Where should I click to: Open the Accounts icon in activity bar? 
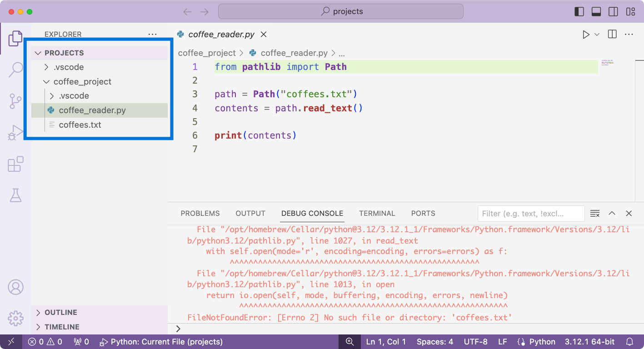(16, 287)
